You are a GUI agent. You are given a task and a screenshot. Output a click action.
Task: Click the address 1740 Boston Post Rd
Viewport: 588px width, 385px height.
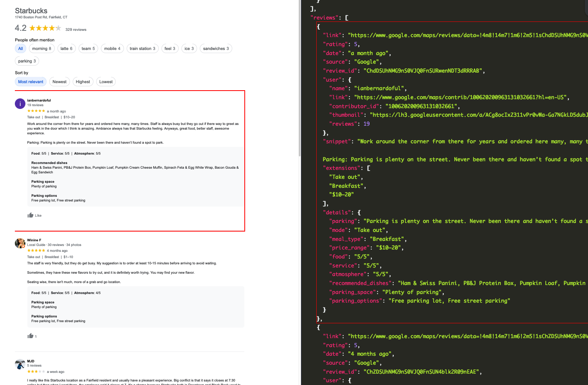pyautogui.click(x=41, y=17)
